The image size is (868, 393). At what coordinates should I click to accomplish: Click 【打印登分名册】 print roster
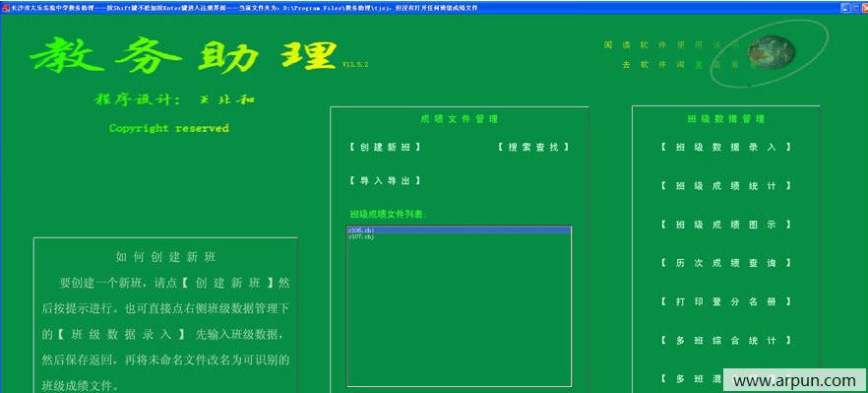tap(725, 302)
